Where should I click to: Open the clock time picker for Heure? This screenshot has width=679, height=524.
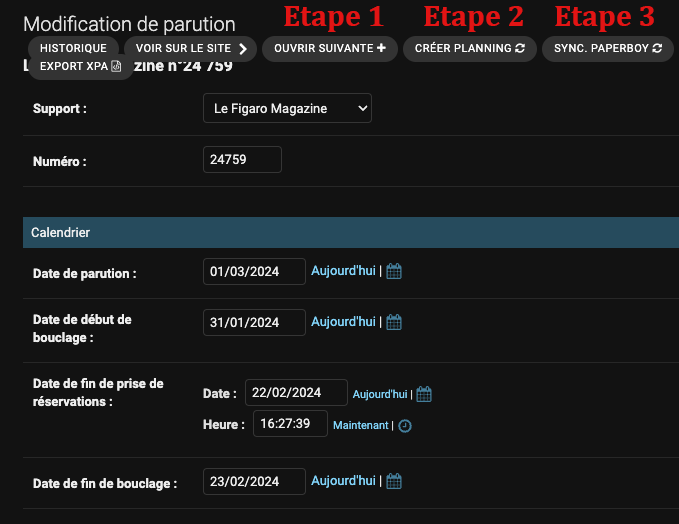point(405,426)
